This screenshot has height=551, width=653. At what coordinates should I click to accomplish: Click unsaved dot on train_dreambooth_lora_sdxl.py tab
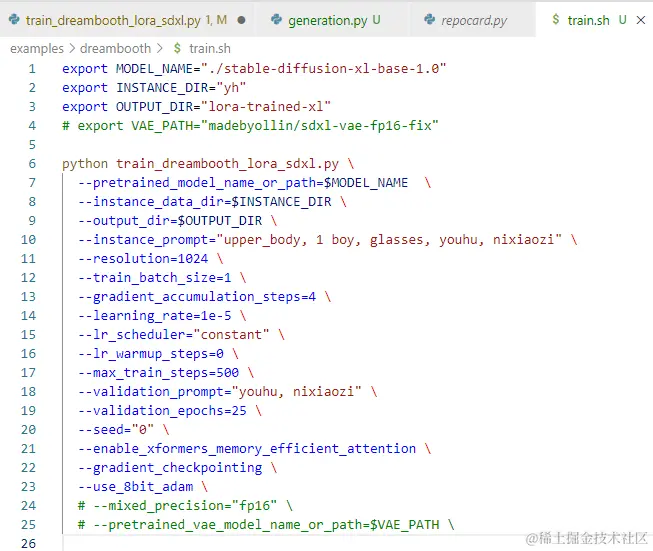(241, 20)
